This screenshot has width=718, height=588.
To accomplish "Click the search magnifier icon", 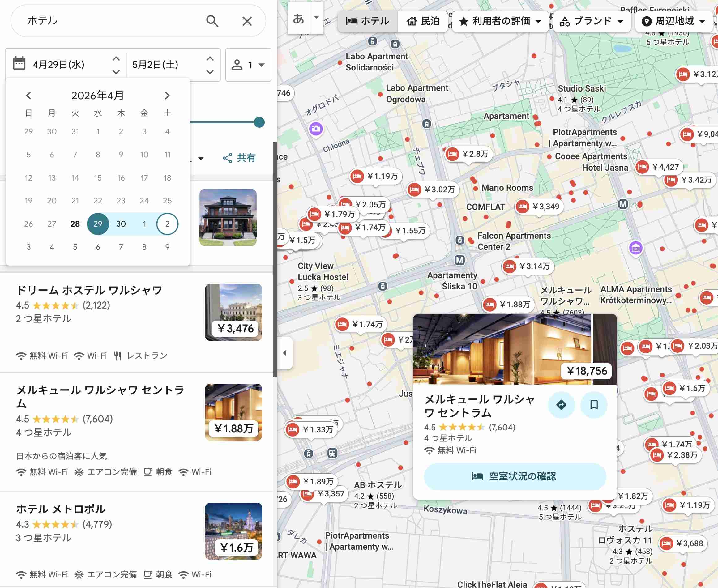I will pyautogui.click(x=212, y=21).
